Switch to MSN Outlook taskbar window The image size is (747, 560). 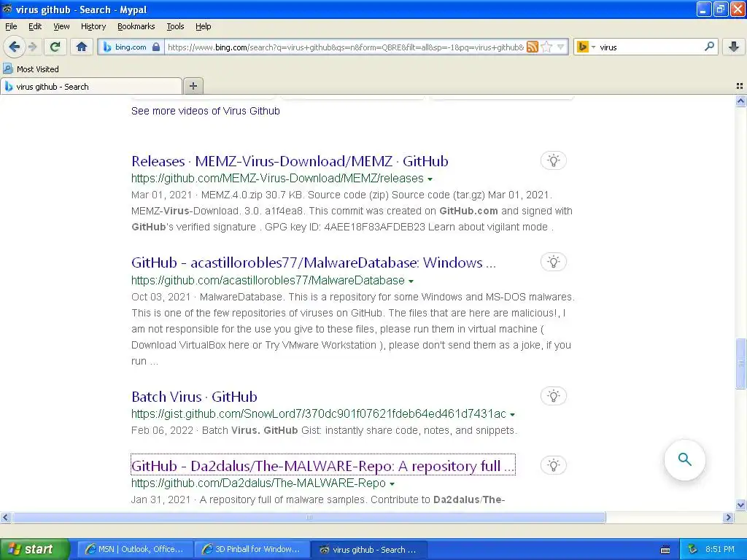[135, 549]
